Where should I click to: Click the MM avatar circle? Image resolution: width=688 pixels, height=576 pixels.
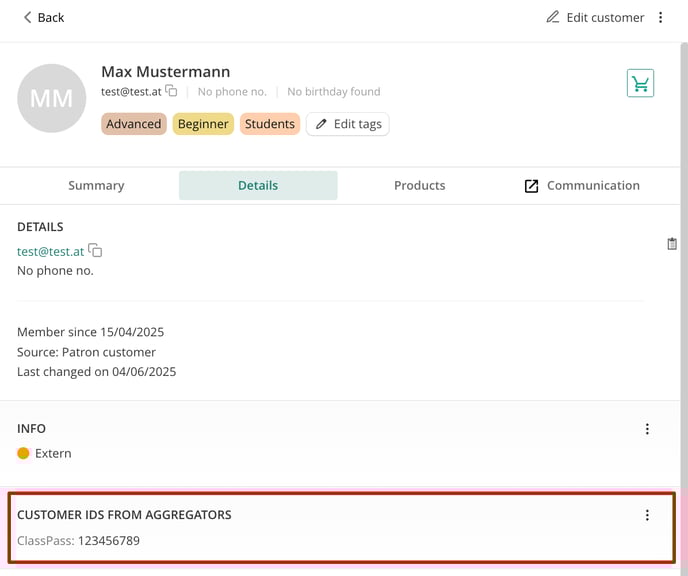(51, 98)
